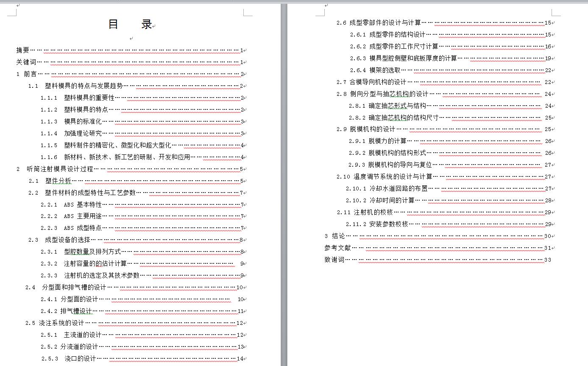Viewport: 588px width, 366px height.
Task: Click entry 2.11.2 安装参数校核
Action: [x=449, y=224]
